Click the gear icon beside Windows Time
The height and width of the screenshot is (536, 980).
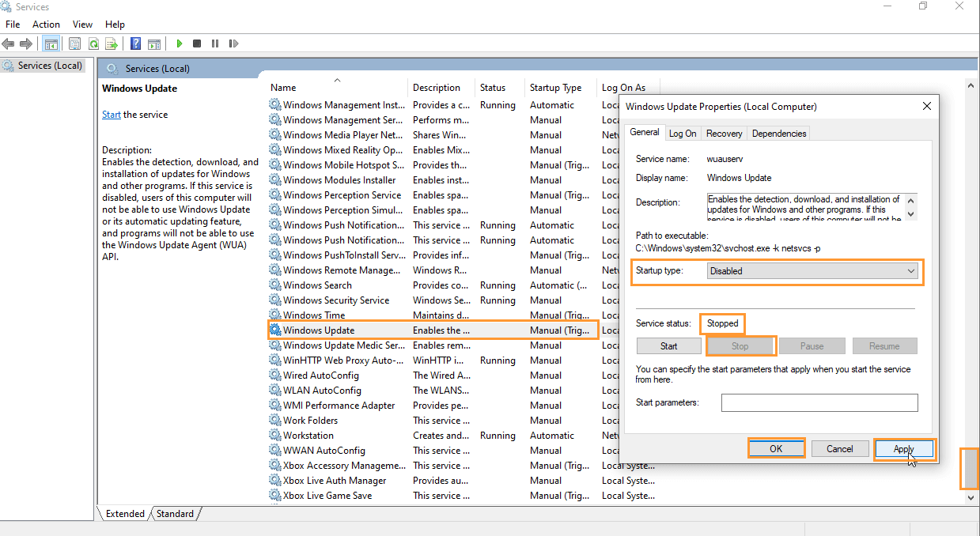pos(275,315)
